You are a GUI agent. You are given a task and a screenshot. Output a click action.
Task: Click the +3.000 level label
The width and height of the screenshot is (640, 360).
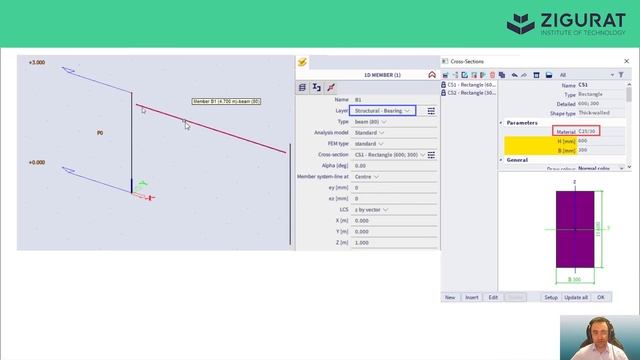pos(37,62)
